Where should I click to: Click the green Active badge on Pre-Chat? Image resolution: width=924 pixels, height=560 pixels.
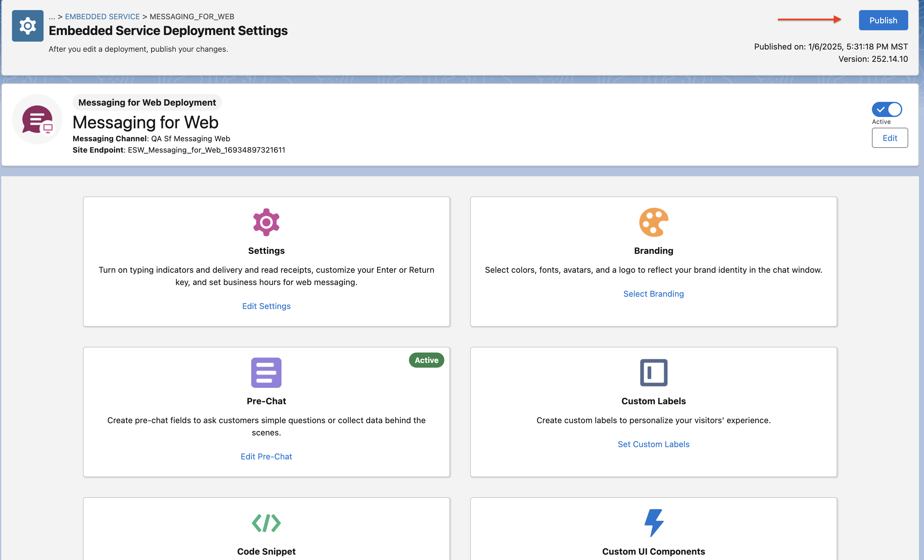coord(426,360)
